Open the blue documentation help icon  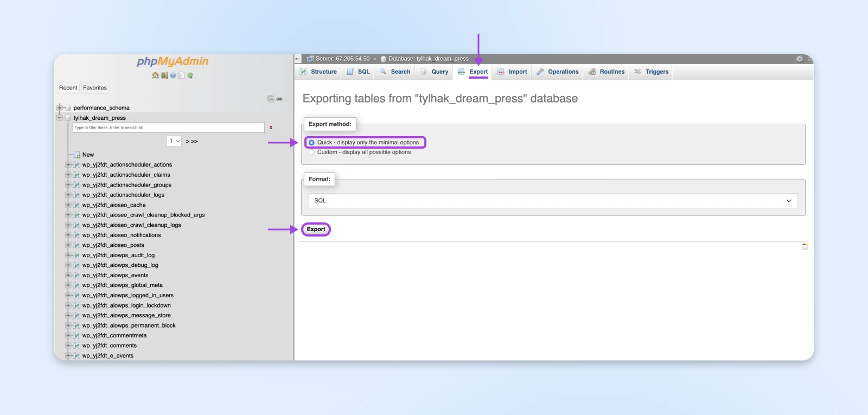pyautogui.click(x=173, y=75)
